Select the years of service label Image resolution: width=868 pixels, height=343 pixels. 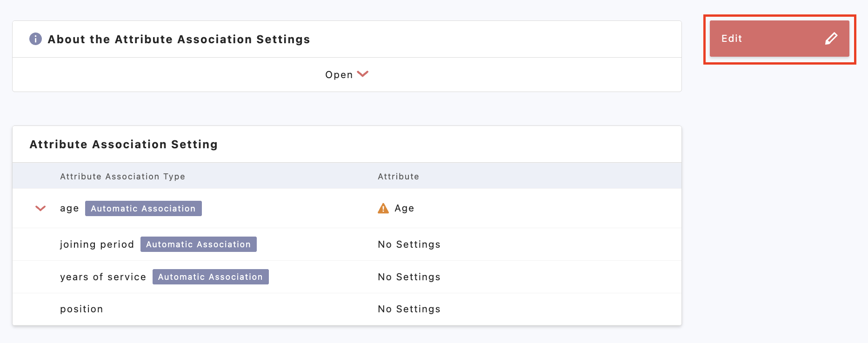(x=103, y=277)
